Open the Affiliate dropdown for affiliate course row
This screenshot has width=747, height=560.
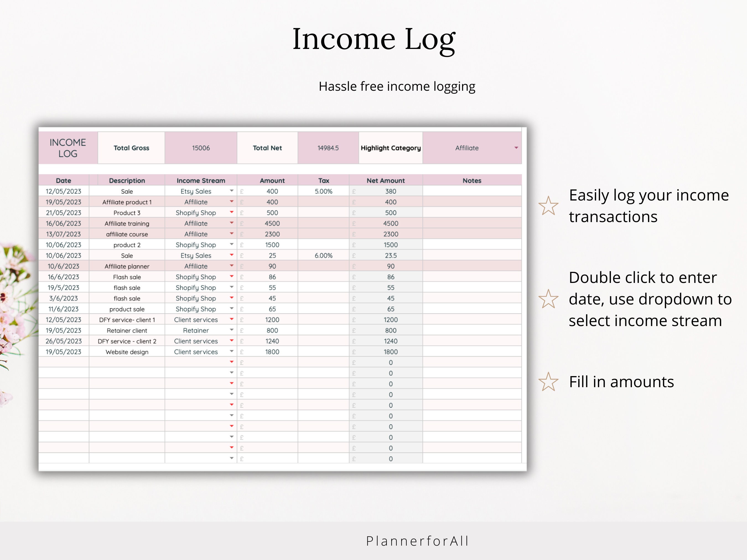pyautogui.click(x=232, y=234)
